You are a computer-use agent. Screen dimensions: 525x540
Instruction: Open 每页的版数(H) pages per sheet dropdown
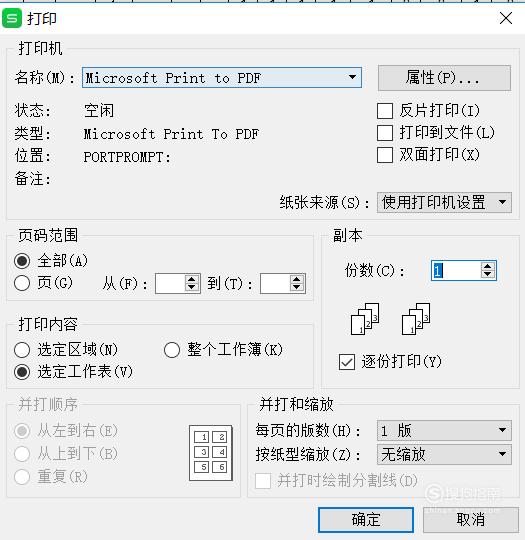(x=444, y=430)
